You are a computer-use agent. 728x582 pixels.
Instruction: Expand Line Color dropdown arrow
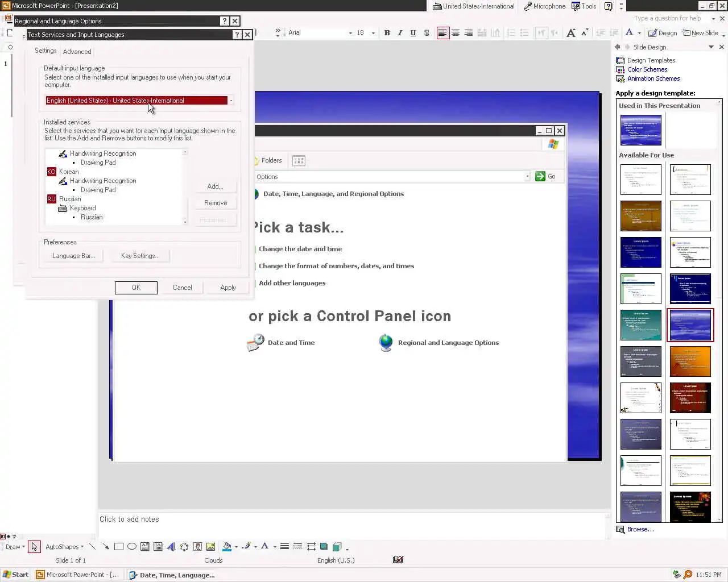[255, 547]
